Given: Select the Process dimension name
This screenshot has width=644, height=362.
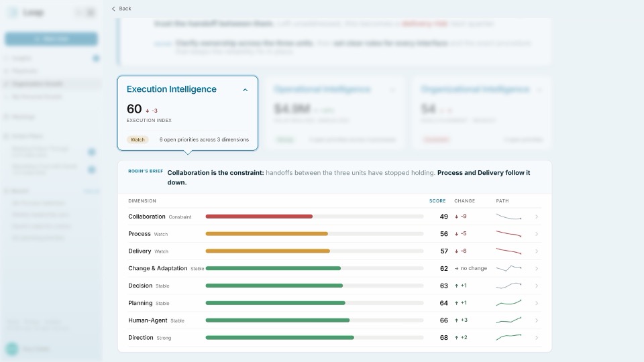Looking at the screenshot, I should click(140, 233).
